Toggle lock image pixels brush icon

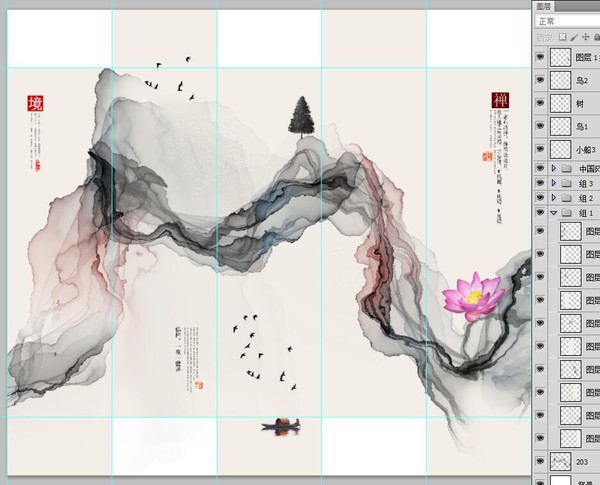(574, 37)
